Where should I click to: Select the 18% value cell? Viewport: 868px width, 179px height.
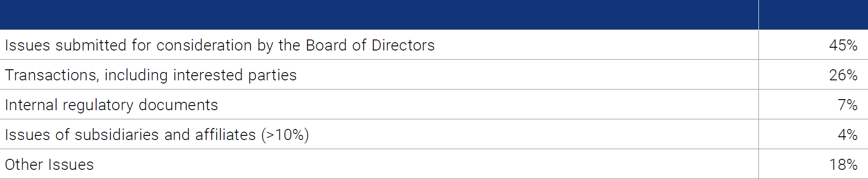[813, 164]
